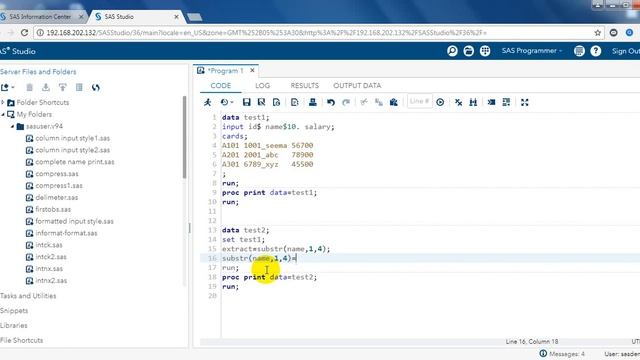Open the submission history dropdown
This screenshot has height=360, width=640.
click(227, 102)
